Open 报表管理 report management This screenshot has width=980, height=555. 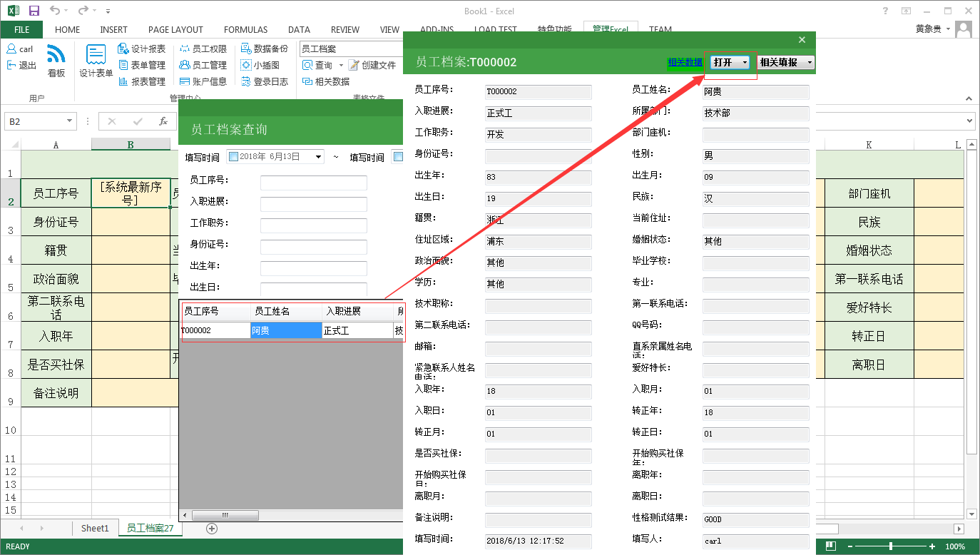(142, 81)
